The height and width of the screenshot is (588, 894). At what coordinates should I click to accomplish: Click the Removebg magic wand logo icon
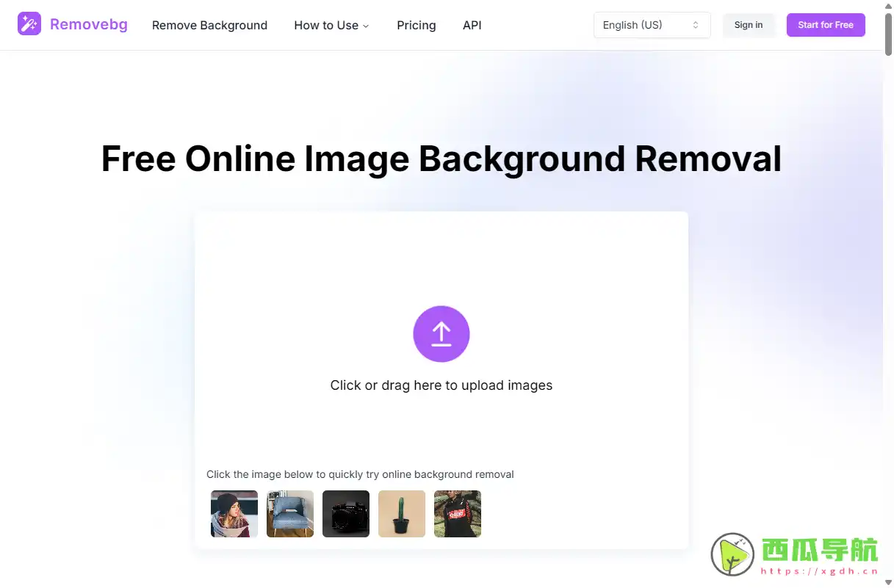[29, 24]
